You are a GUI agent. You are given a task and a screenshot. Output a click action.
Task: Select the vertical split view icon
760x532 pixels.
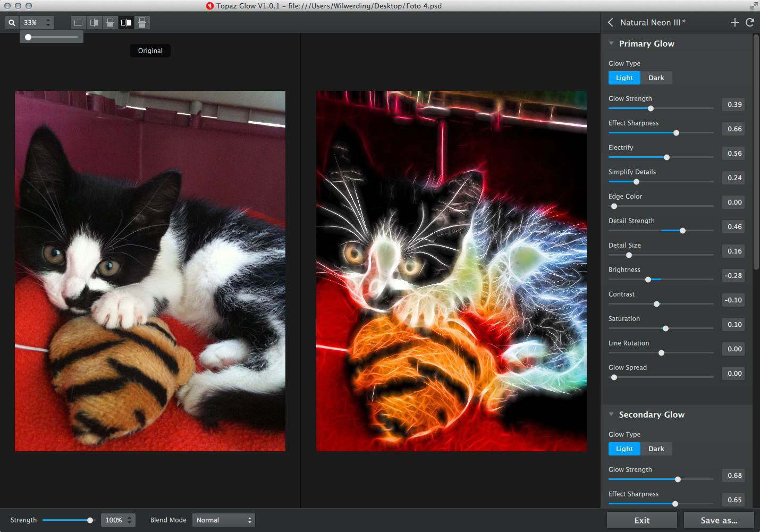point(94,23)
